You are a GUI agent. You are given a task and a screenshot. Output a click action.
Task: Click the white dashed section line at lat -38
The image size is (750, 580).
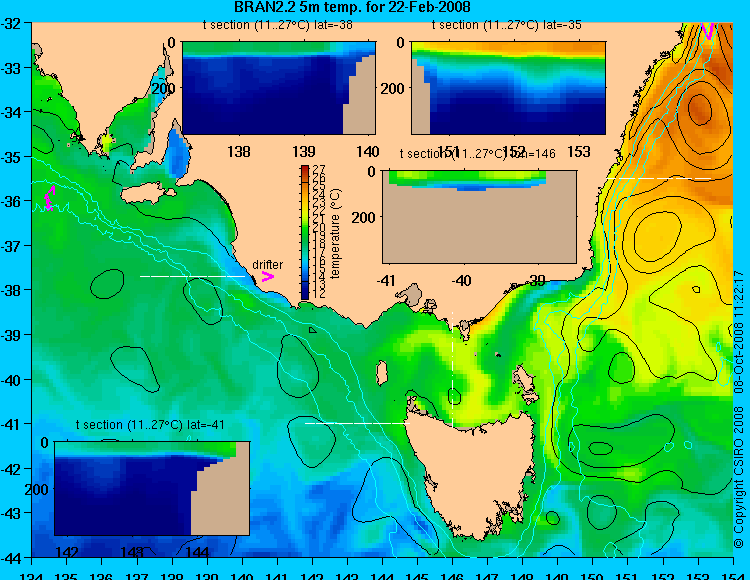click(x=192, y=276)
